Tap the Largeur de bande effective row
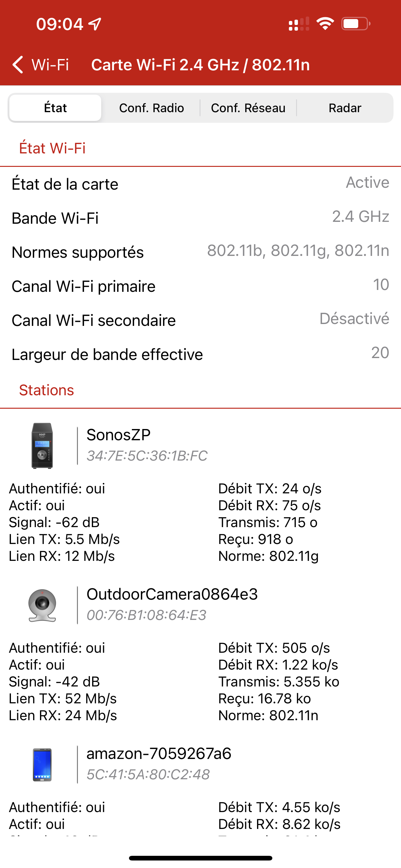The image size is (401, 868). point(200,354)
